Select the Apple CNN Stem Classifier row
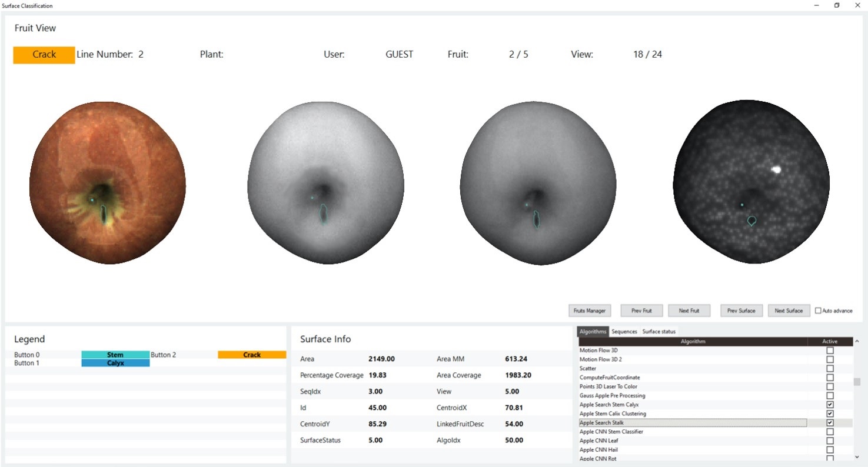 [611, 432]
